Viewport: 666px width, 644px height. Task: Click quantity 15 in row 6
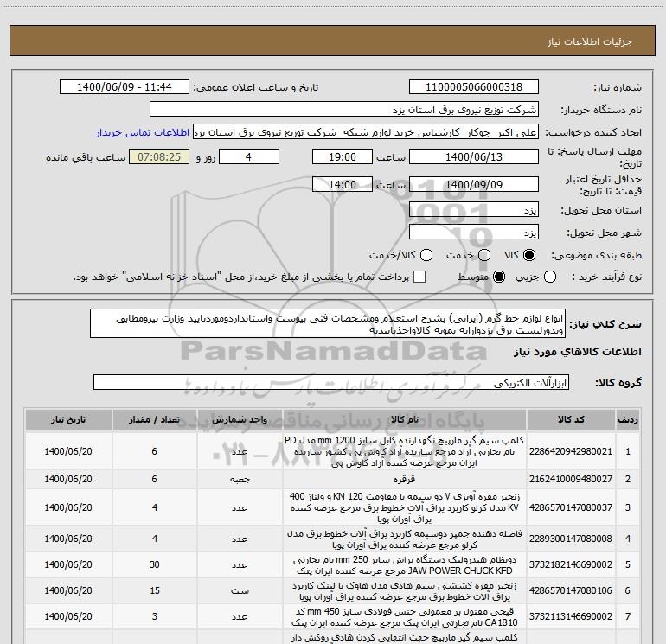155,590
